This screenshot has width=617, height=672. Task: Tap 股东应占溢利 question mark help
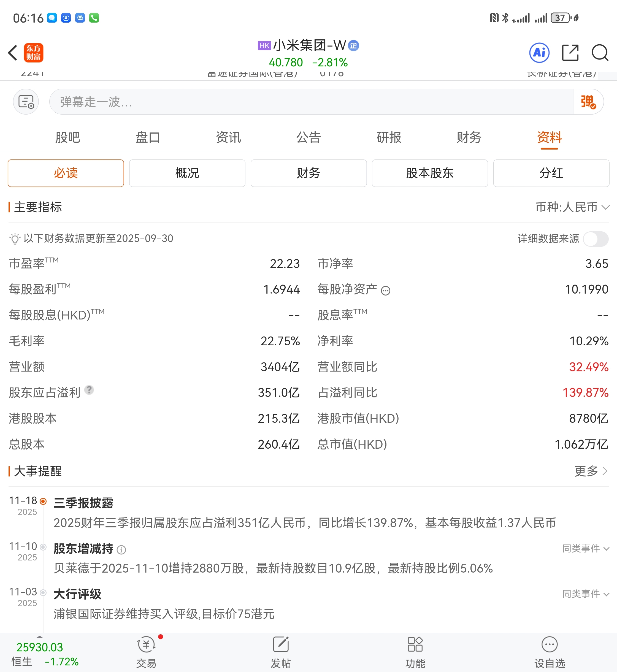[89, 390]
